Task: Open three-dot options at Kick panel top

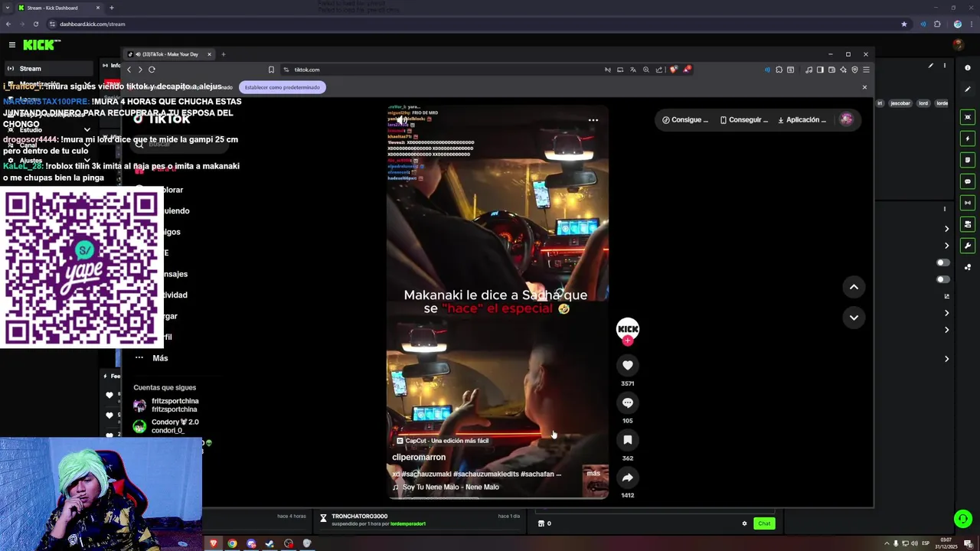Action: click(x=945, y=66)
